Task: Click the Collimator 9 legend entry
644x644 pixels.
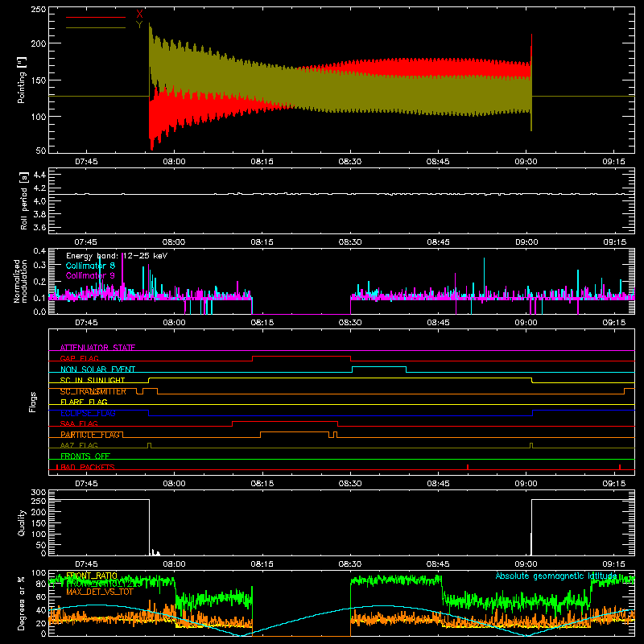Action: click(90, 275)
